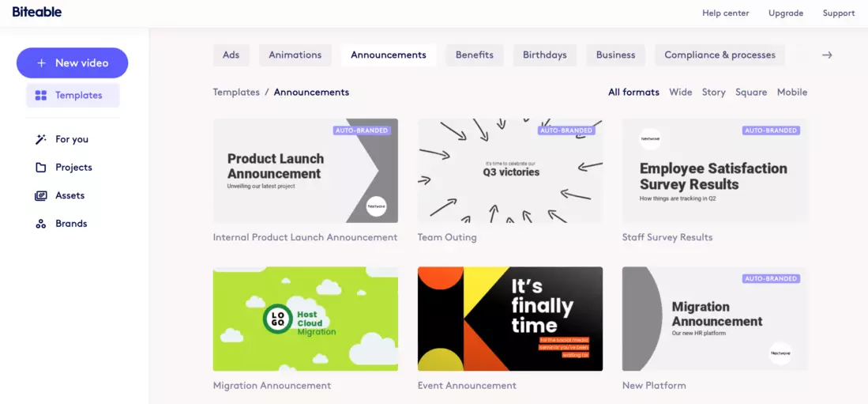Click the Projects folder icon
This screenshot has height=404, width=868.
pyautogui.click(x=41, y=168)
